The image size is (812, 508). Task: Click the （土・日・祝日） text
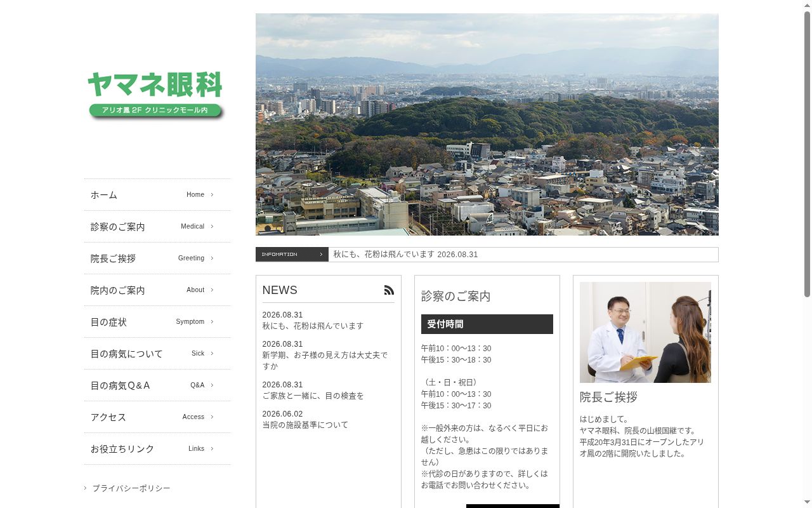(x=450, y=382)
